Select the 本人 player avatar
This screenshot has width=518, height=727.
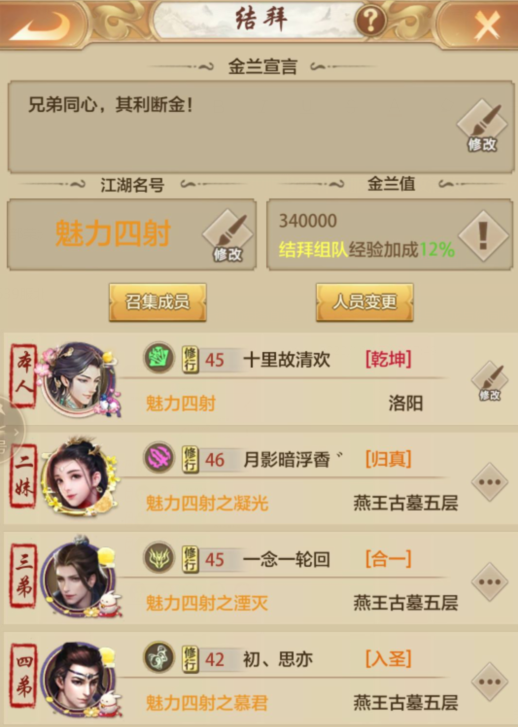pyautogui.click(x=80, y=379)
